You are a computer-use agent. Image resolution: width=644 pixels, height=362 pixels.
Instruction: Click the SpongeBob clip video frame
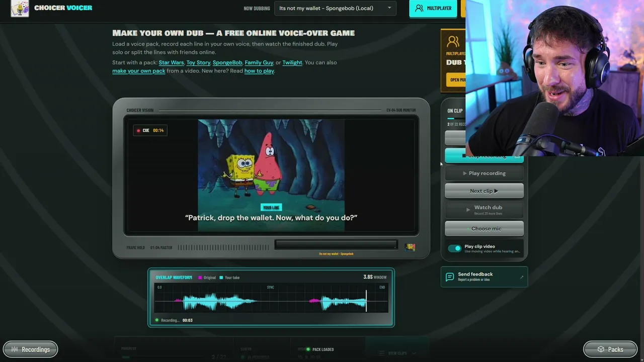pyautogui.click(x=271, y=175)
